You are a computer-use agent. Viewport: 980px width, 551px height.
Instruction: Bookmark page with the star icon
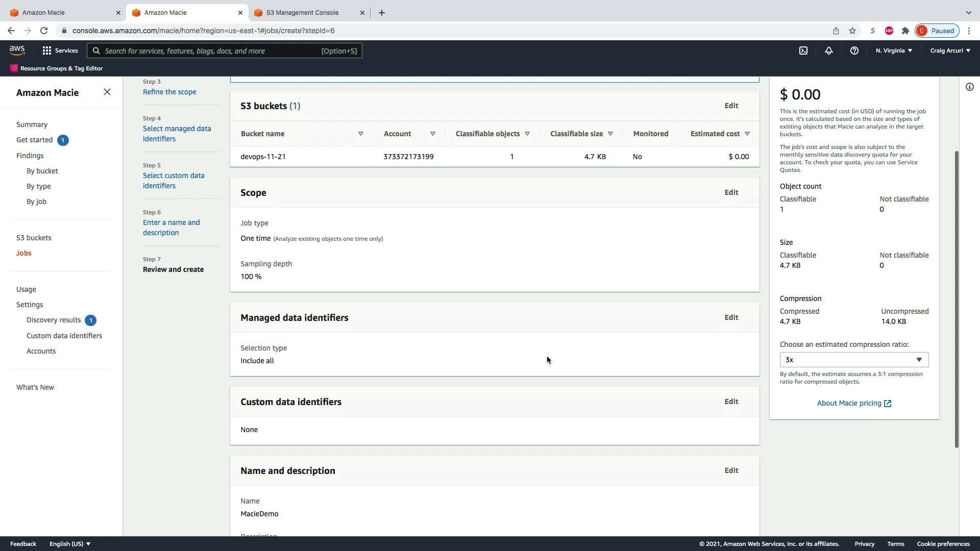pyautogui.click(x=852, y=31)
